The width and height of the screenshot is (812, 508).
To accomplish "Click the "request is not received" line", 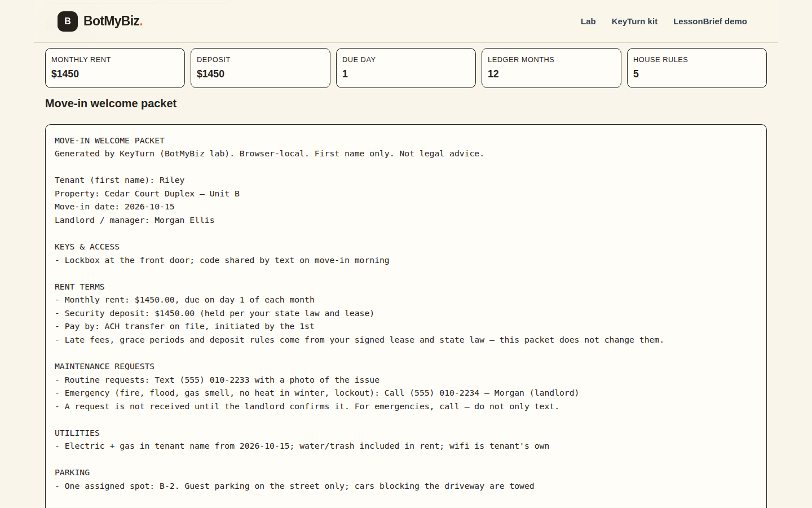I will click(x=307, y=406).
